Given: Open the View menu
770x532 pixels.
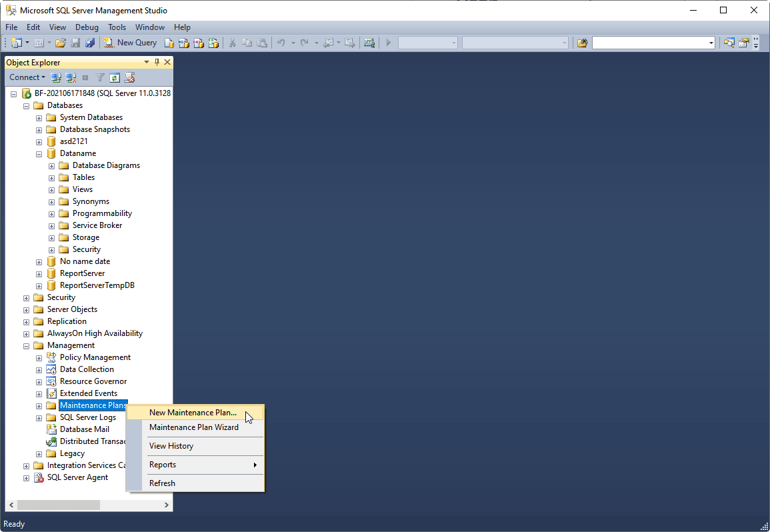Looking at the screenshot, I should (57, 27).
